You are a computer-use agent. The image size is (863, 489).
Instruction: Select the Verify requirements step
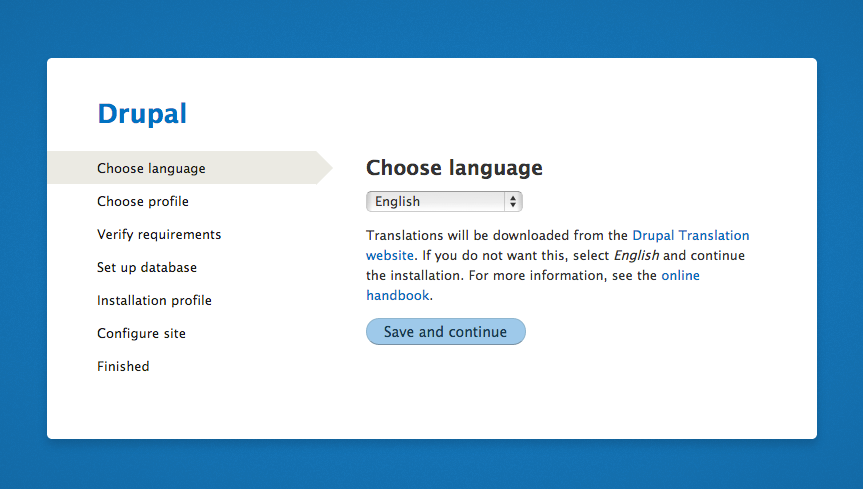(x=159, y=234)
